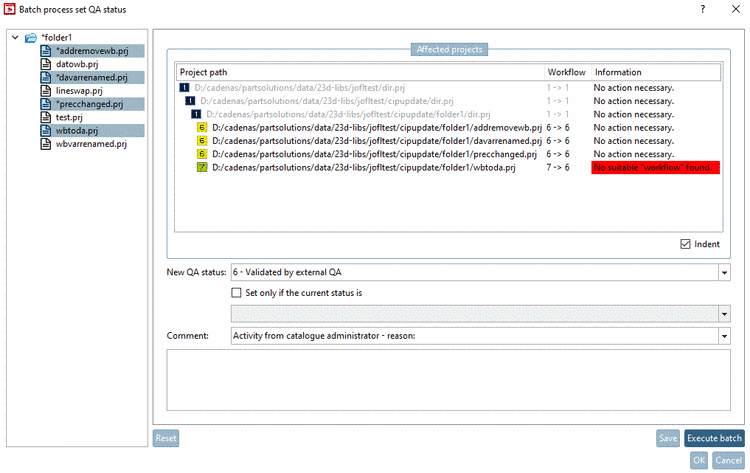
Task: Click wbtoda.prj file icon in tree
Action: (46, 131)
